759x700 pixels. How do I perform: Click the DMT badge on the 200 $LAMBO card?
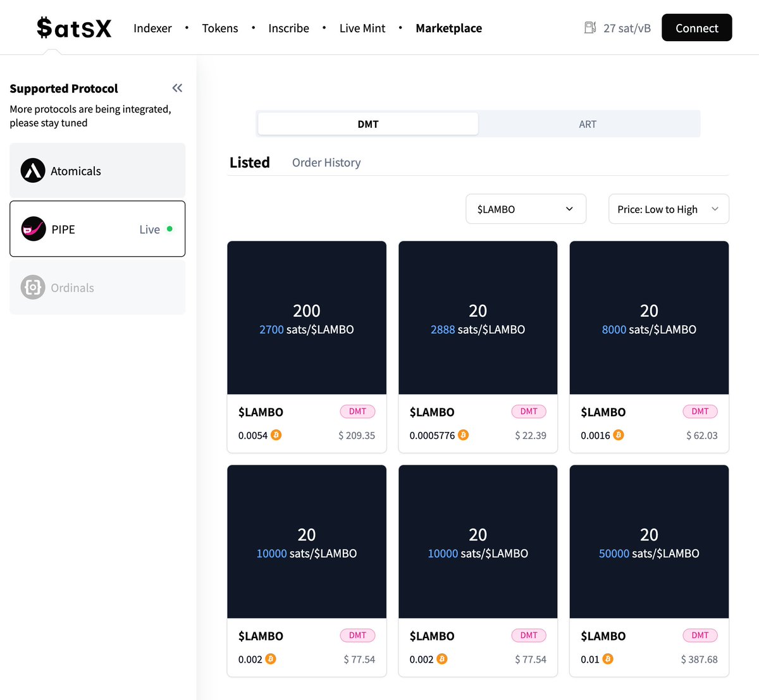coord(357,411)
